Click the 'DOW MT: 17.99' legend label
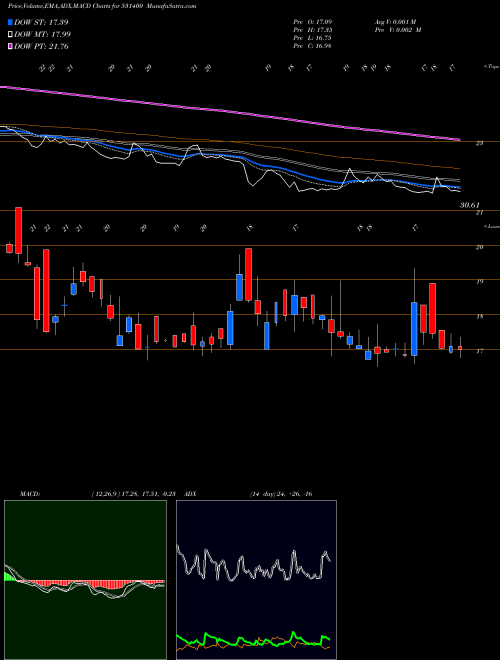500x660 pixels. point(43,35)
